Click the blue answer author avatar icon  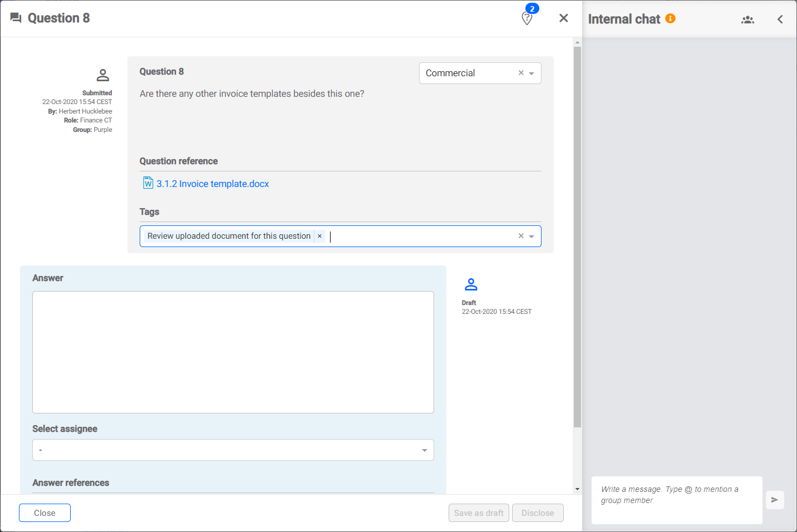pos(471,284)
